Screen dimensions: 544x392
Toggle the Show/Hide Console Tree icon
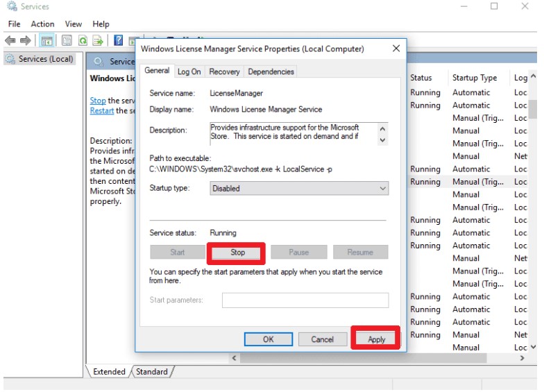pyautogui.click(x=46, y=40)
